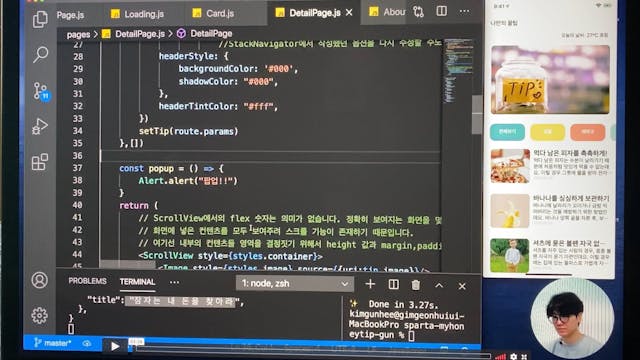This screenshot has height=360, width=640.
Task: Play the video with the play button
Action: 115,346
